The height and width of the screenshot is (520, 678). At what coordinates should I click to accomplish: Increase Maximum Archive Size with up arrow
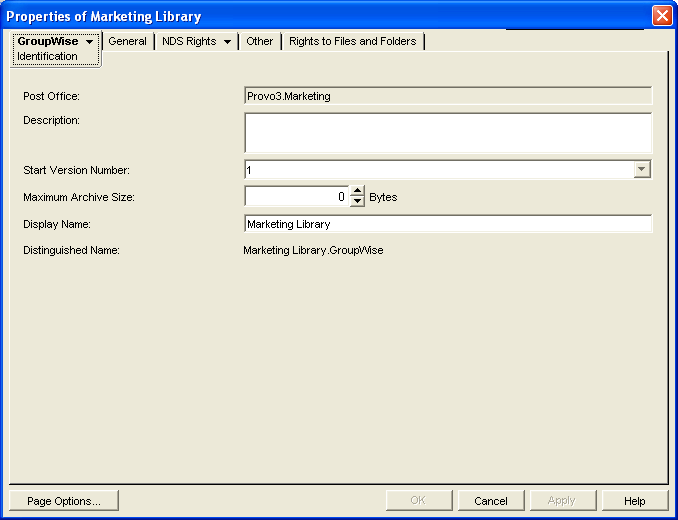358,192
